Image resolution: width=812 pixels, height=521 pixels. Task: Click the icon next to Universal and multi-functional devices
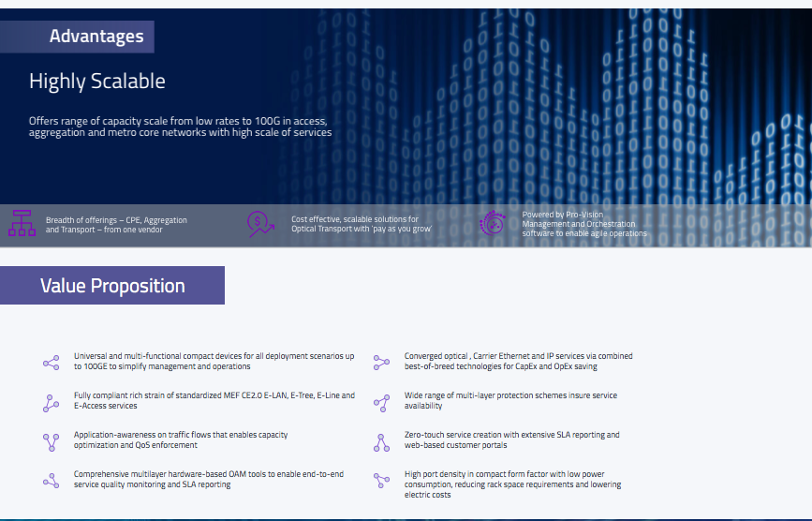51,363
